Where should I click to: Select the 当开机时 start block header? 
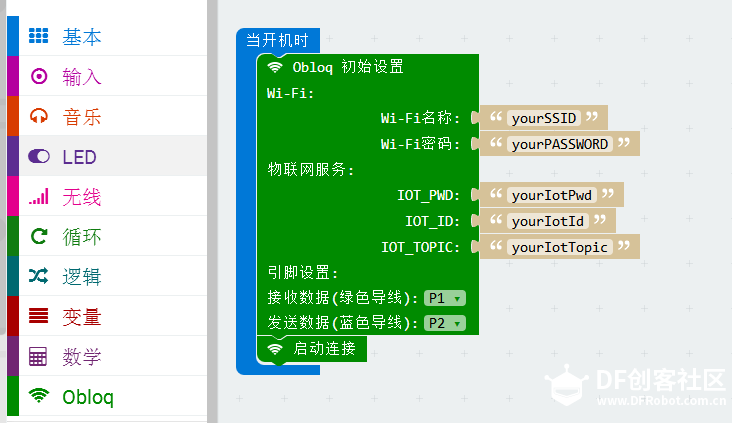tap(277, 41)
